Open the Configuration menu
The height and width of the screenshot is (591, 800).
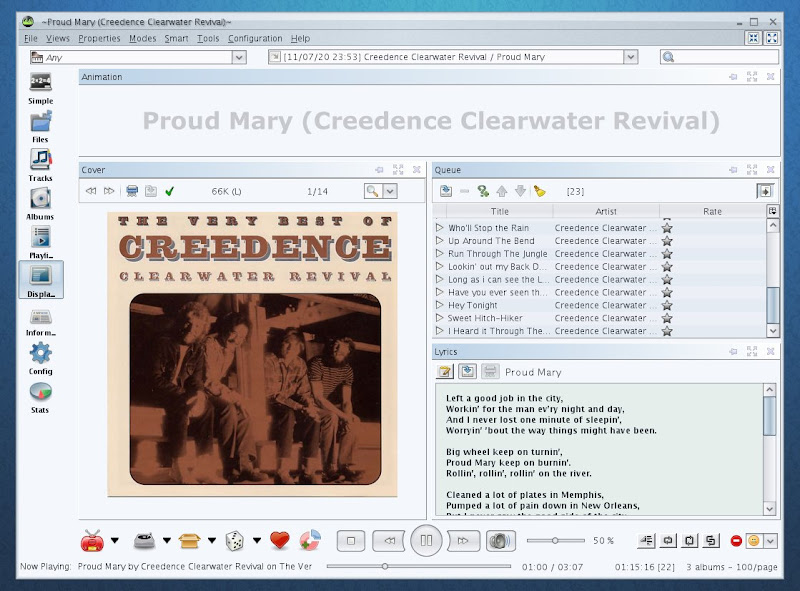255,38
